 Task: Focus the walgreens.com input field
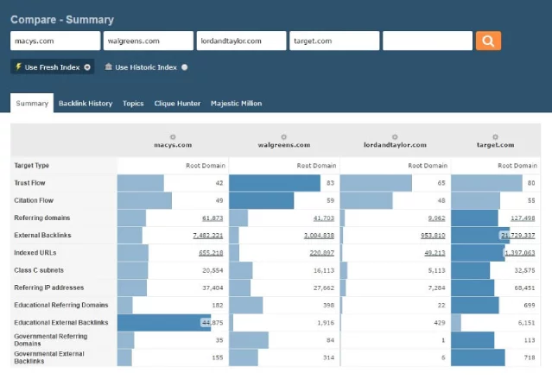point(149,41)
